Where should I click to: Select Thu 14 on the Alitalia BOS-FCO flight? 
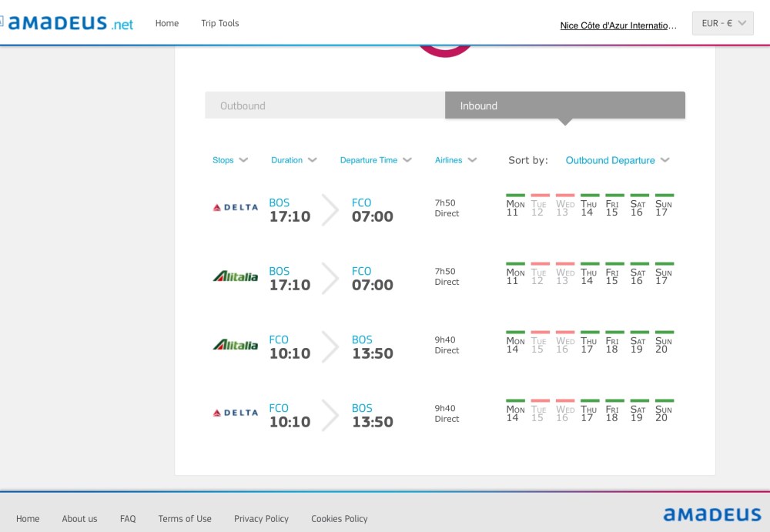(589, 276)
